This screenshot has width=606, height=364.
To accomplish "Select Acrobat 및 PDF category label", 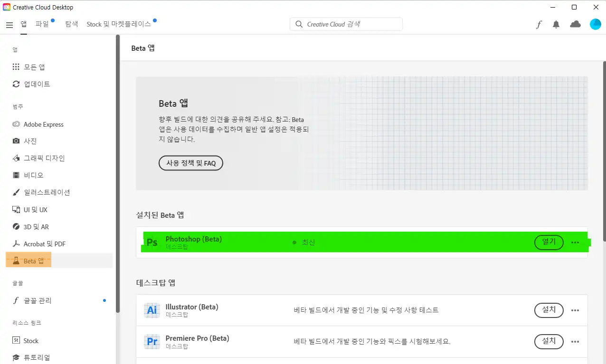I will pyautogui.click(x=45, y=244).
